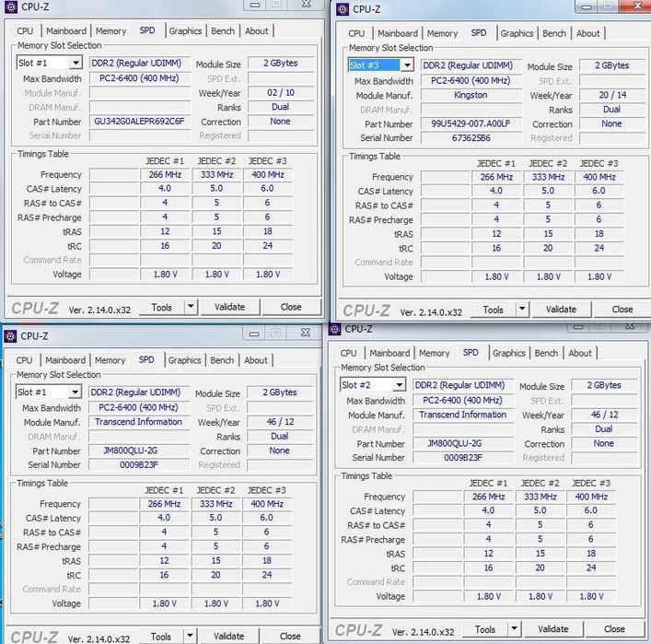
Task: Open Mainboard tab in GU342G0ALEPR692C6F window
Action: click(x=66, y=31)
